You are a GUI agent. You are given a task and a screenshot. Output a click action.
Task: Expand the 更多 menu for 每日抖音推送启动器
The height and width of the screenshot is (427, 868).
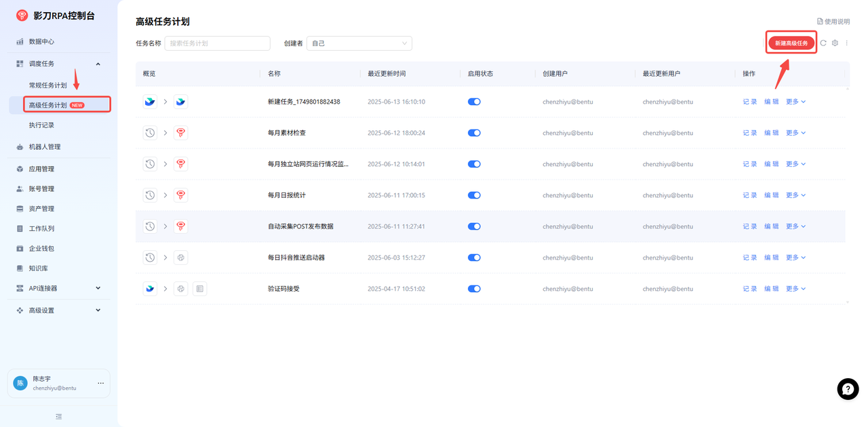795,258
